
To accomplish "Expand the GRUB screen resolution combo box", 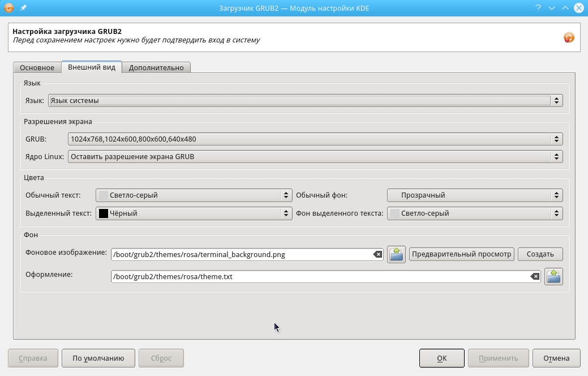I will click(315, 139).
